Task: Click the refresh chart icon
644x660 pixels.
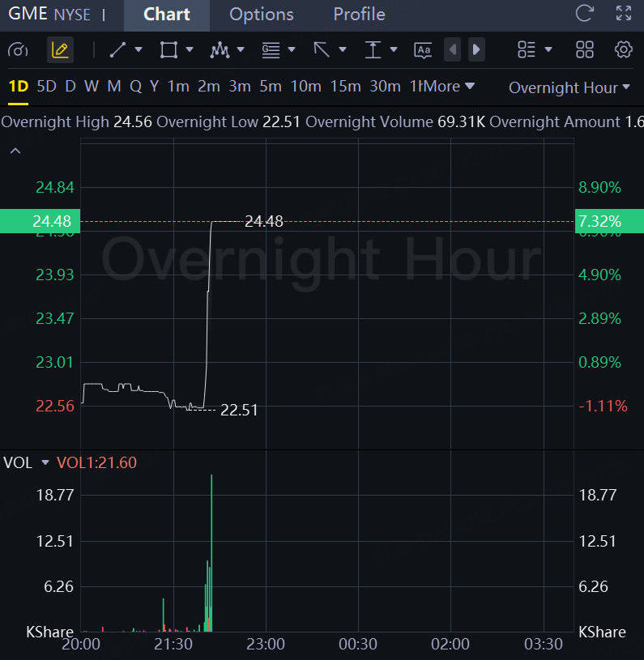Action: point(585,14)
